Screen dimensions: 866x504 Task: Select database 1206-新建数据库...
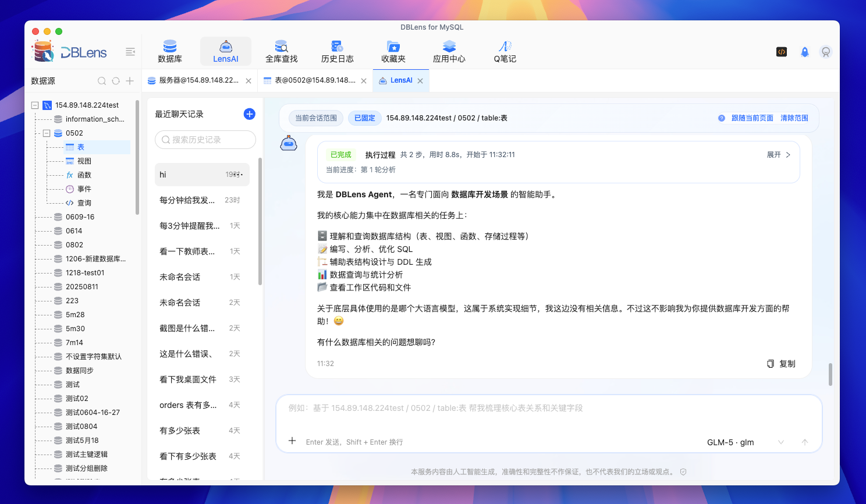point(95,259)
